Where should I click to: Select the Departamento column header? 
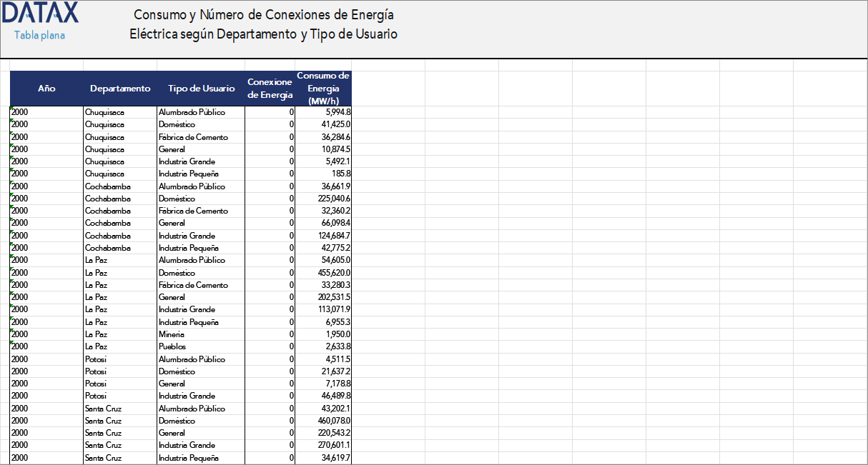click(119, 89)
